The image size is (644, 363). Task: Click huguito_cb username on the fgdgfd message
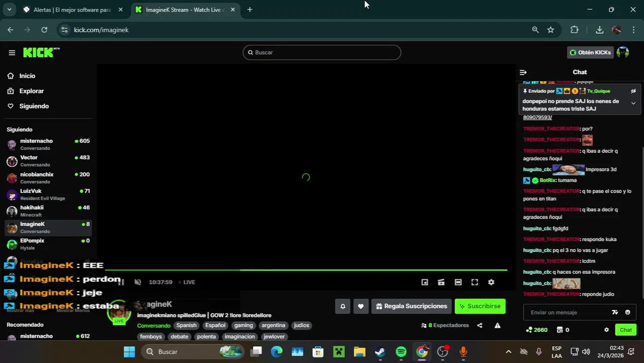point(537,228)
